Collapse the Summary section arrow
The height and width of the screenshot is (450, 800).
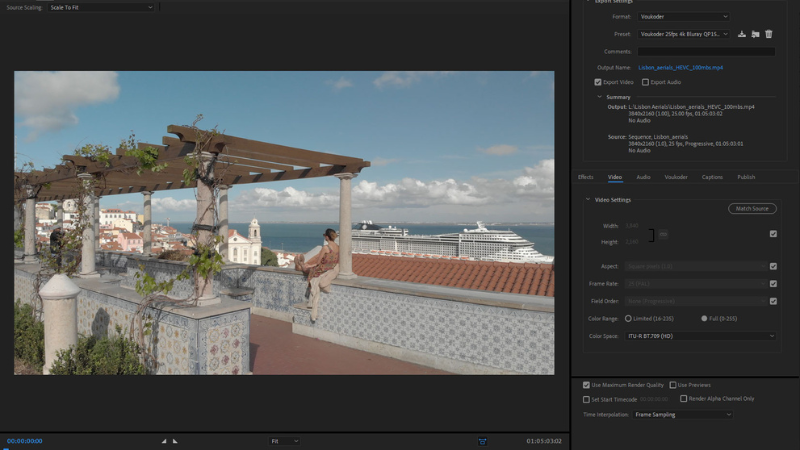(599, 97)
